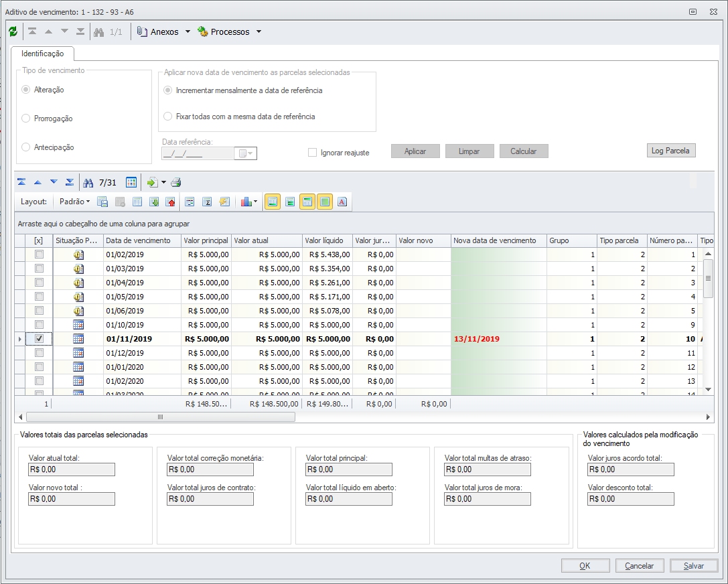Tick checkbox for row 01/12/2019
This screenshot has height=584, width=728.
pos(39,353)
